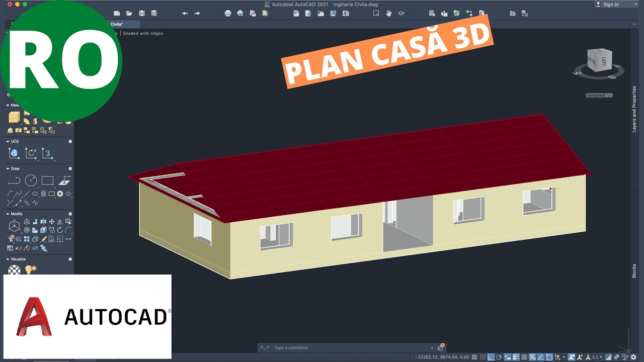Select the Zoom Window tool
Screen dimensions: 644x362
click(376, 14)
